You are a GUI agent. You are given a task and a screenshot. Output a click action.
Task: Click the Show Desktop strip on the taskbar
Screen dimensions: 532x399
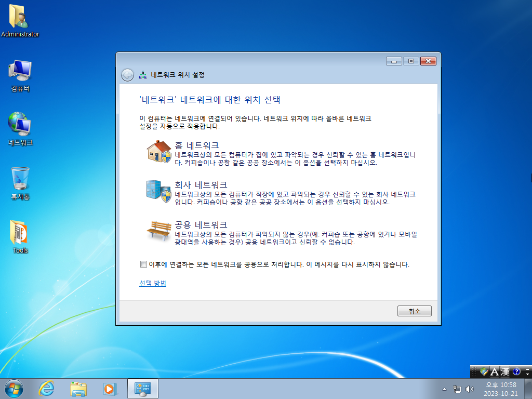click(x=528, y=389)
